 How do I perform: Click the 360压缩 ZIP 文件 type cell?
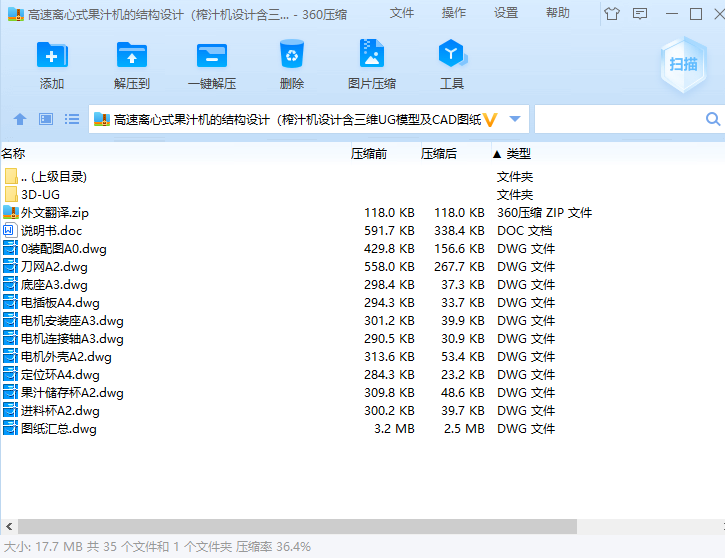point(544,213)
